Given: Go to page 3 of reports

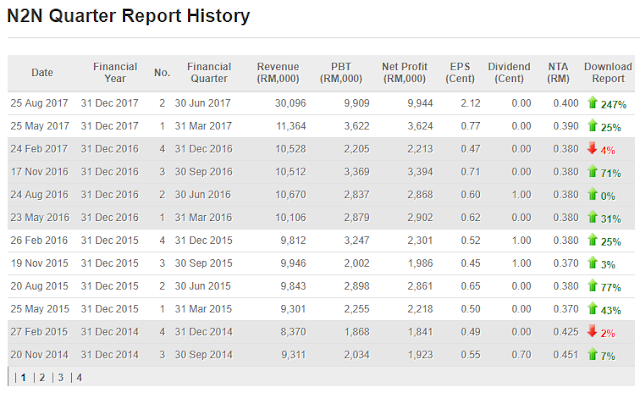Looking at the screenshot, I should (61, 377).
